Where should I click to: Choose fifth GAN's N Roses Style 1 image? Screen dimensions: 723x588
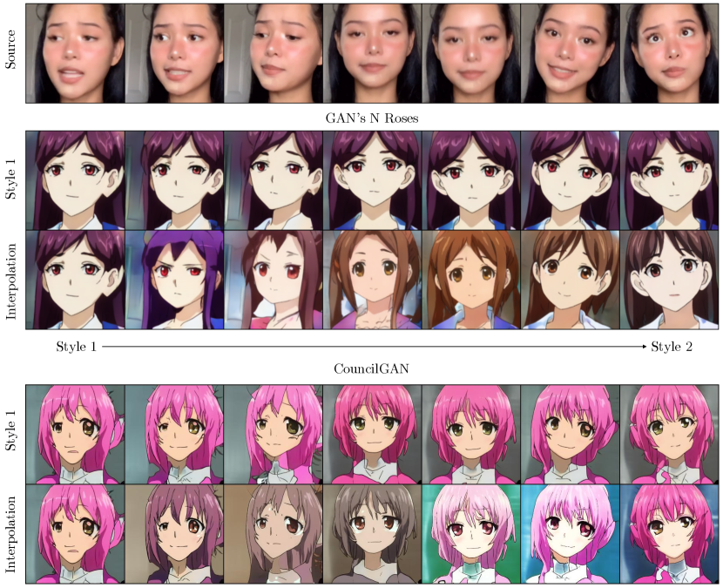click(x=471, y=180)
